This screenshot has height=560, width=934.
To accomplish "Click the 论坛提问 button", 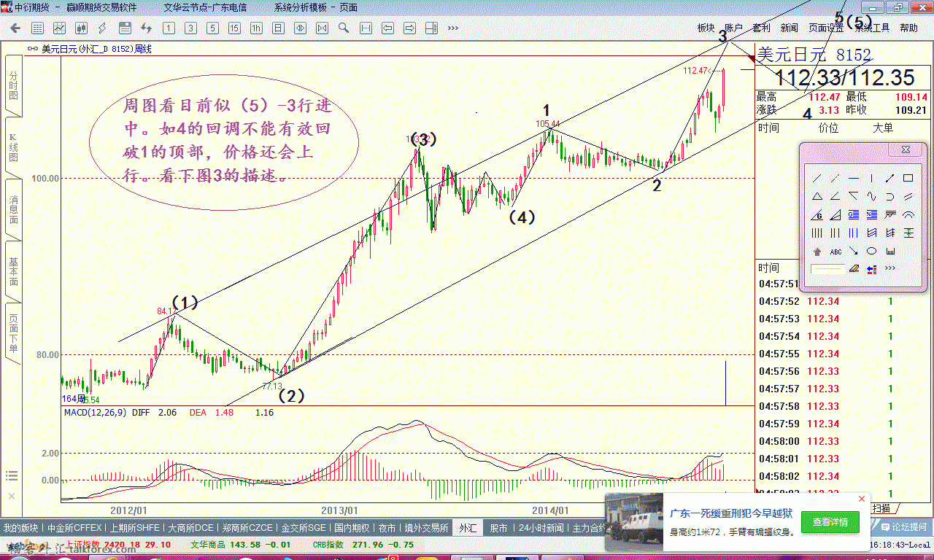I will coord(903,526).
